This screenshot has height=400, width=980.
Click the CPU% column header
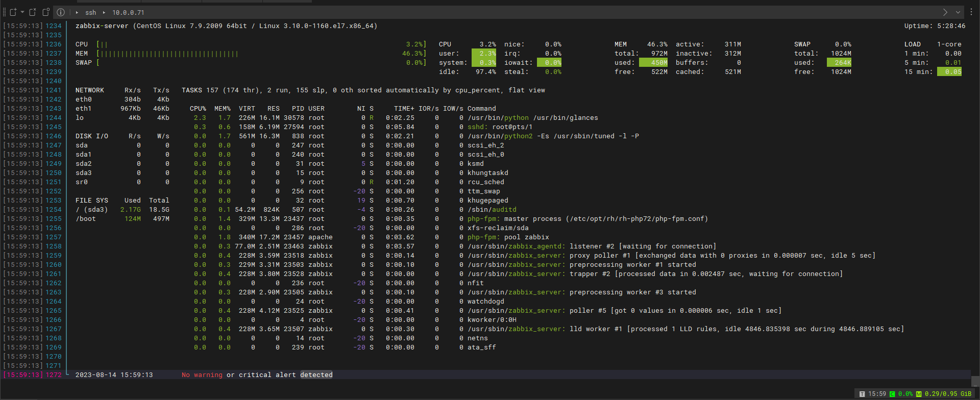point(198,109)
